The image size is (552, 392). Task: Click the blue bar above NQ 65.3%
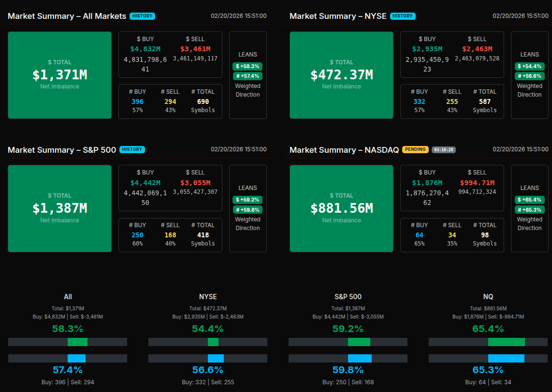click(x=506, y=358)
